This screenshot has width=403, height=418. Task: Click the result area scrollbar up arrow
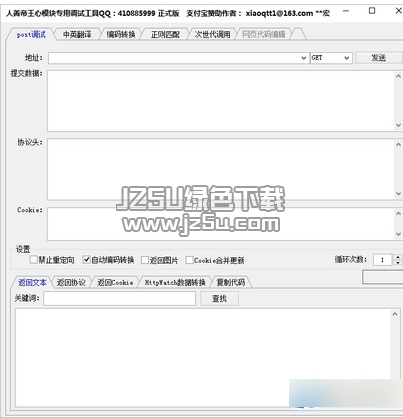coord(395,314)
